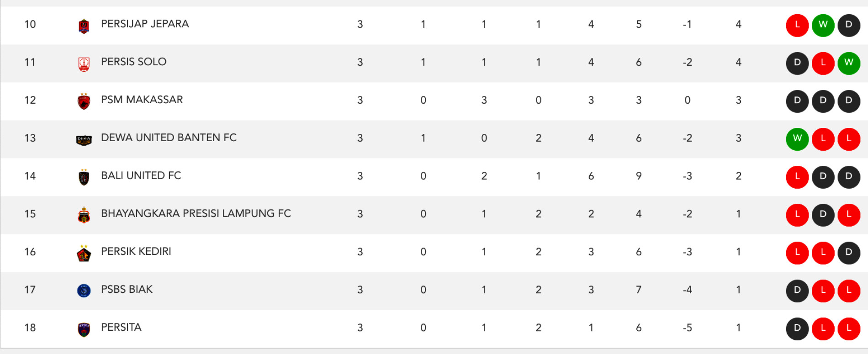Screen dimensions: 868x354
Task: Click the Dewa United Banten FC logo
Action: click(84, 140)
